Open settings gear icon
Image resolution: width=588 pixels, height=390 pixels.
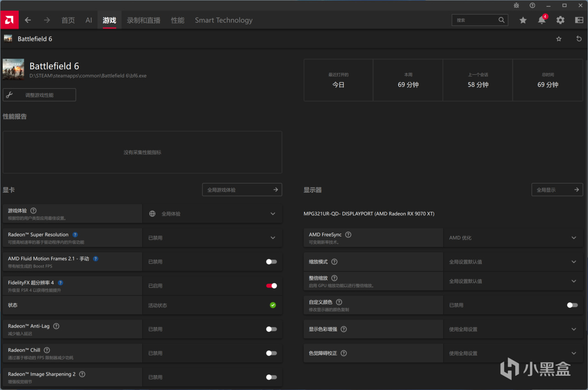[560, 20]
